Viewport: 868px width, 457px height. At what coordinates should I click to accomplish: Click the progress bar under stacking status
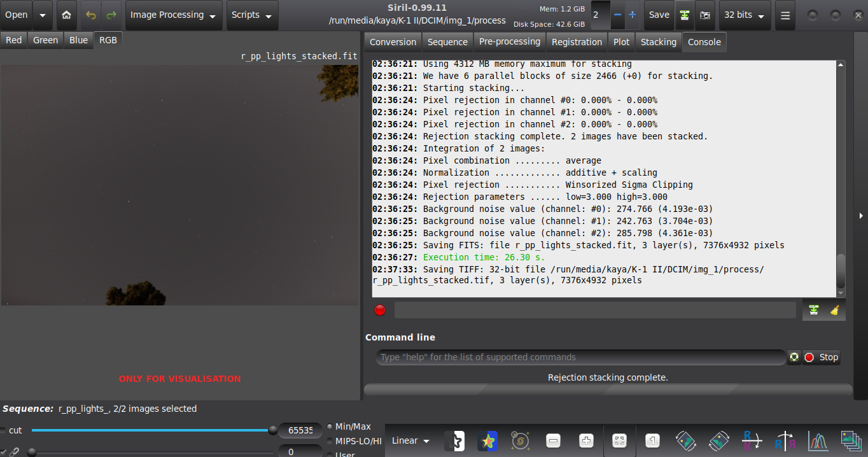pyautogui.click(x=608, y=389)
